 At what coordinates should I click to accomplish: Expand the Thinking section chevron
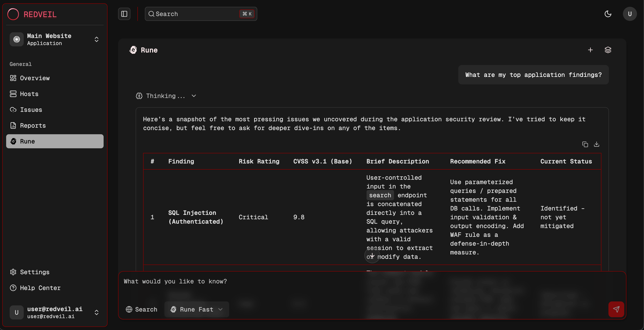(x=194, y=96)
